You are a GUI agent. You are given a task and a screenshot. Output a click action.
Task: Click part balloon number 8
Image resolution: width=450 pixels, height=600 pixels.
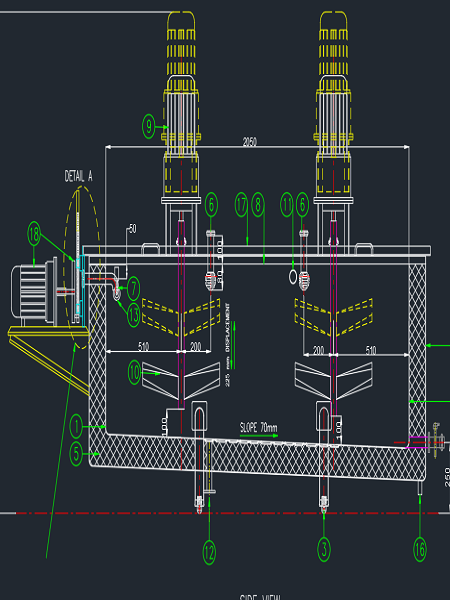click(258, 205)
